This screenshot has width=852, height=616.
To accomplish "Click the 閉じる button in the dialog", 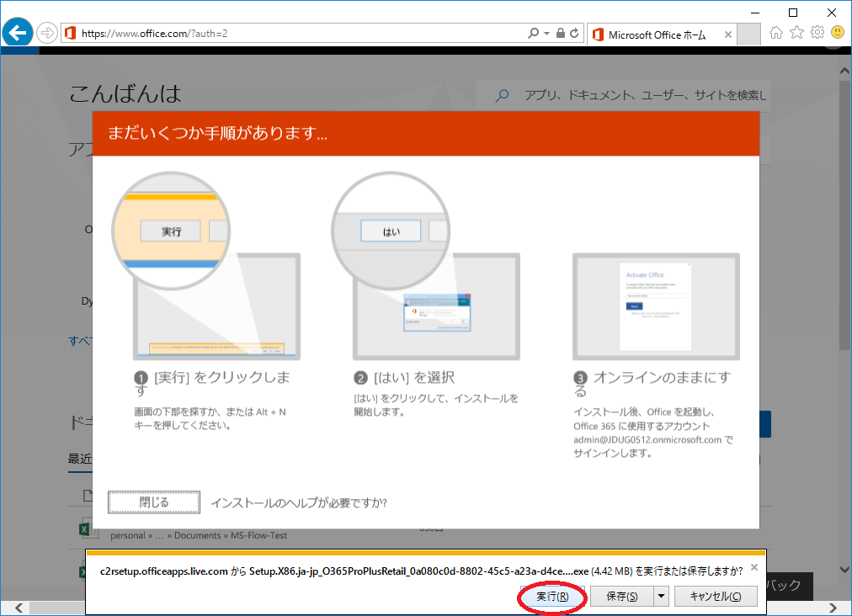I will click(154, 502).
